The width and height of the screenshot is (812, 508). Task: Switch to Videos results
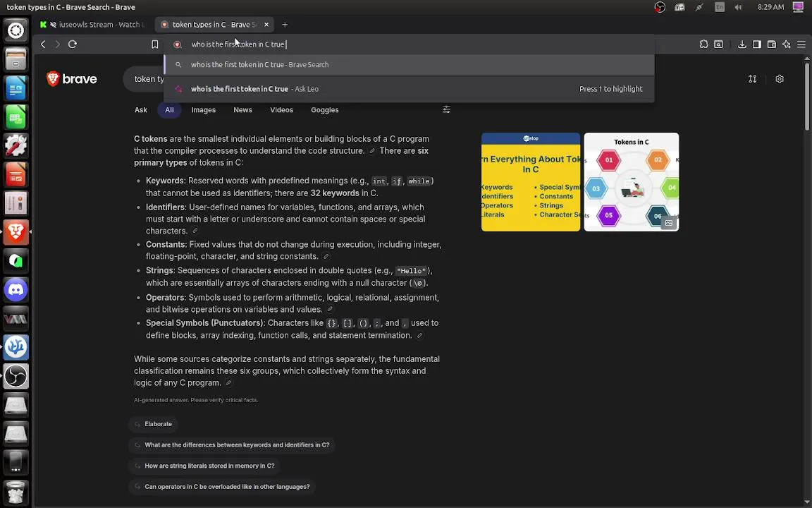[x=282, y=110]
